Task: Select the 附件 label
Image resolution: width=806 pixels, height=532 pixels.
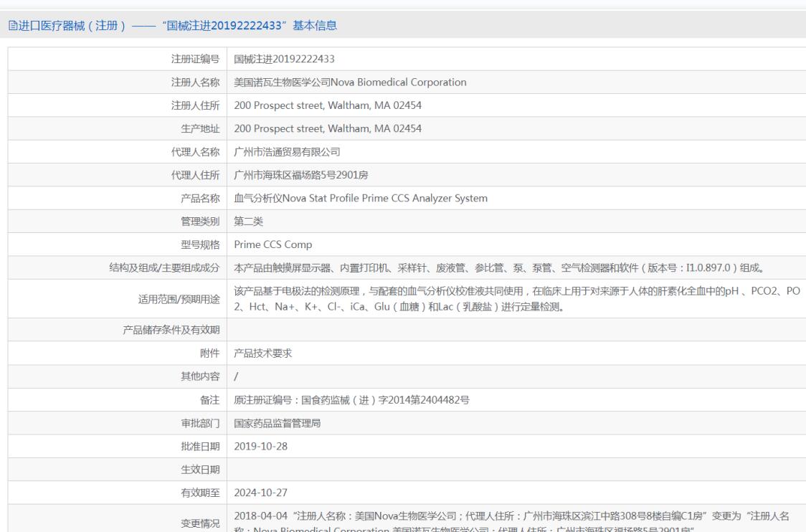Action: [x=209, y=353]
